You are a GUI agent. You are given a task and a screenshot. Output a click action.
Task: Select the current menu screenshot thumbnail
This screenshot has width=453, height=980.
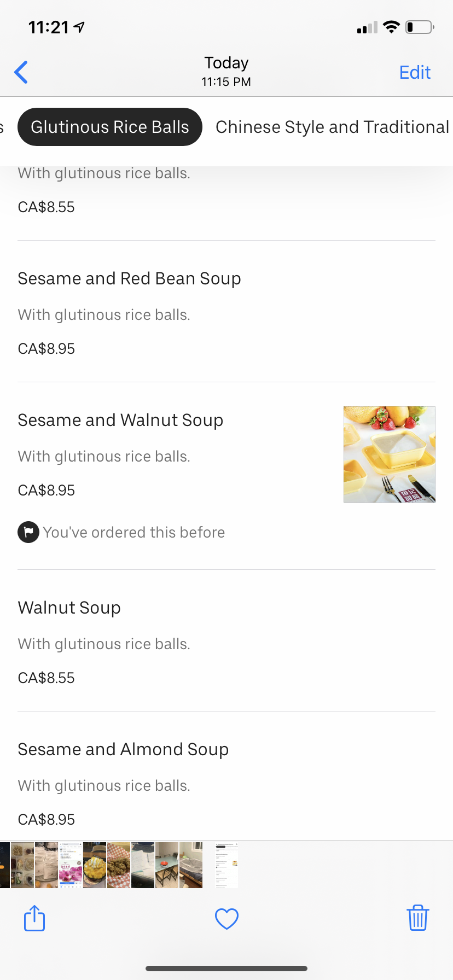point(226,865)
